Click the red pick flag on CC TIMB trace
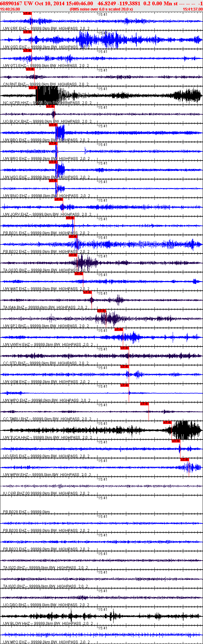Screen dimensions: 203x644 (x=145, y=404)
